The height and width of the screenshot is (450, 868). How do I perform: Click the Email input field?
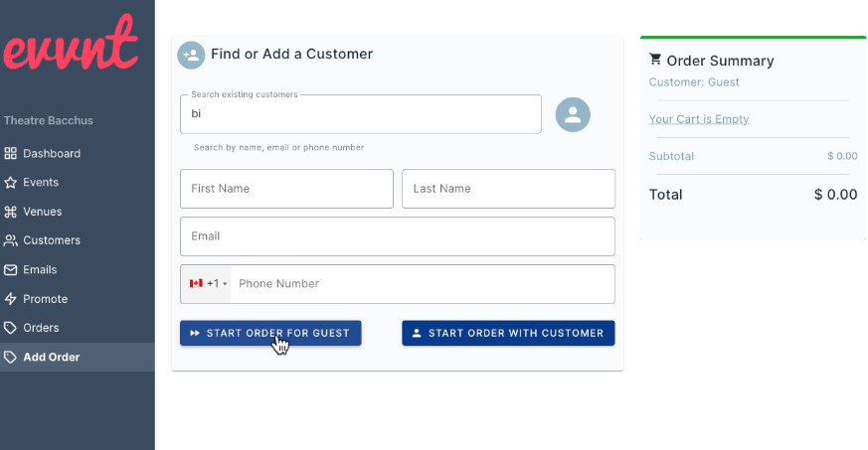pos(398,236)
